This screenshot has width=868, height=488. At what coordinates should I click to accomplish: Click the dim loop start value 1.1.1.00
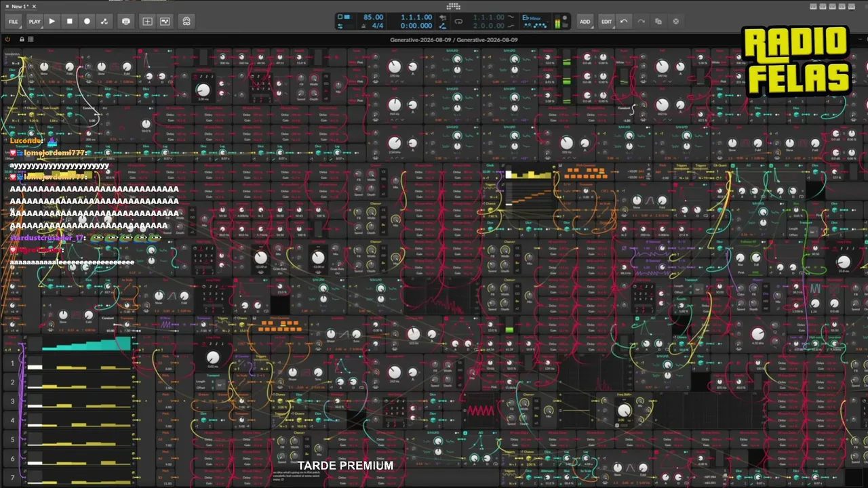click(488, 17)
